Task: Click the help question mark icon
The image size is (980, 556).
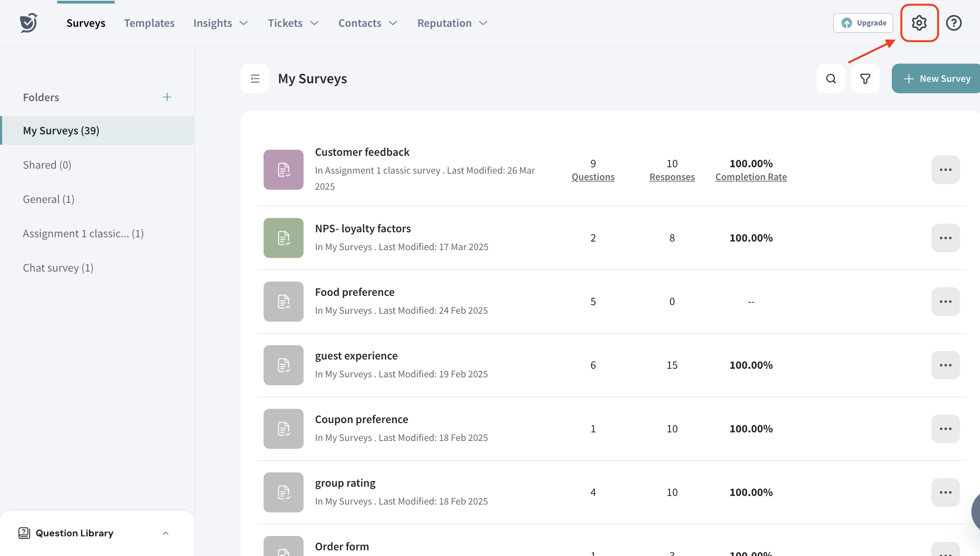Action: [x=953, y=23]
